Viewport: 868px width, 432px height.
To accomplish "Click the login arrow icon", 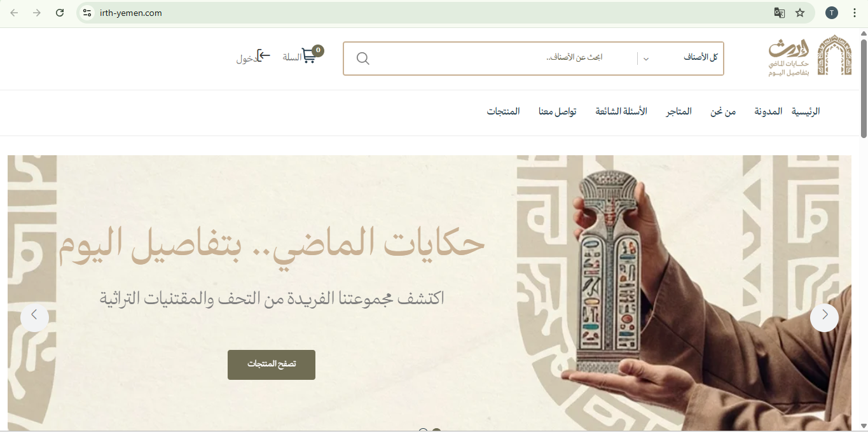I will (x=264, y=56).
